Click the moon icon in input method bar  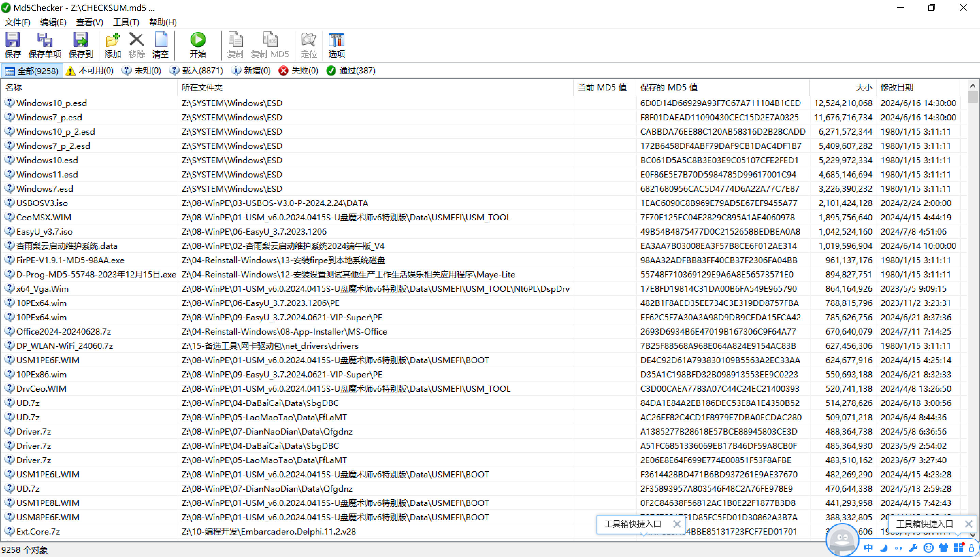[x=883, y=548]
